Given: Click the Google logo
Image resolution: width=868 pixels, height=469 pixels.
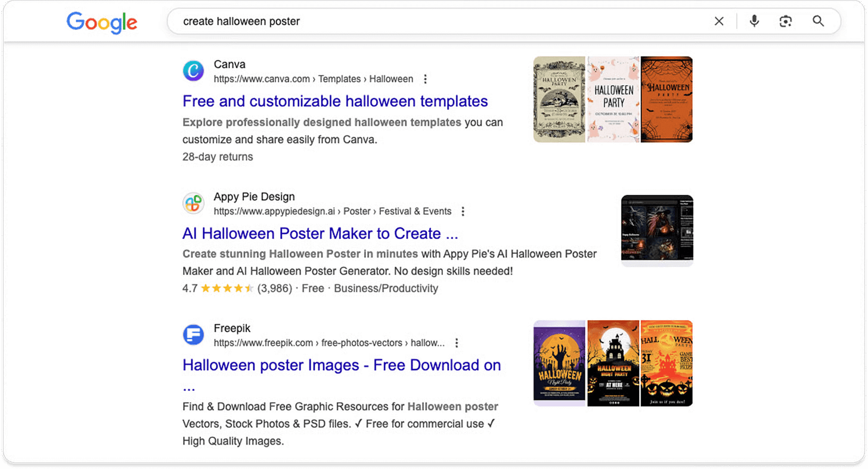Looking at the screenshot, I should click(x=101, y=22).
